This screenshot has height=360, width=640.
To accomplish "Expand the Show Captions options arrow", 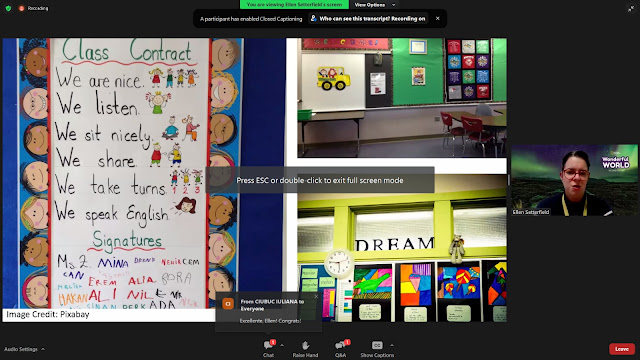I will (x=392, y=345).
